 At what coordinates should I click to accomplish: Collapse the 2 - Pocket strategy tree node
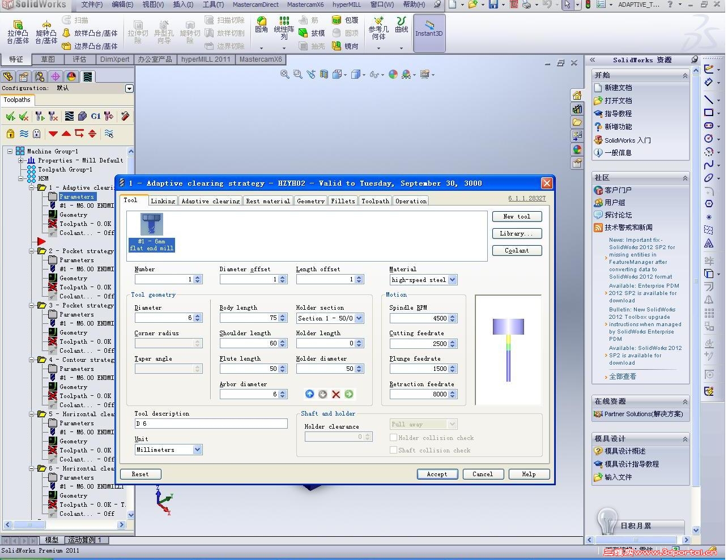click(32, 251)
